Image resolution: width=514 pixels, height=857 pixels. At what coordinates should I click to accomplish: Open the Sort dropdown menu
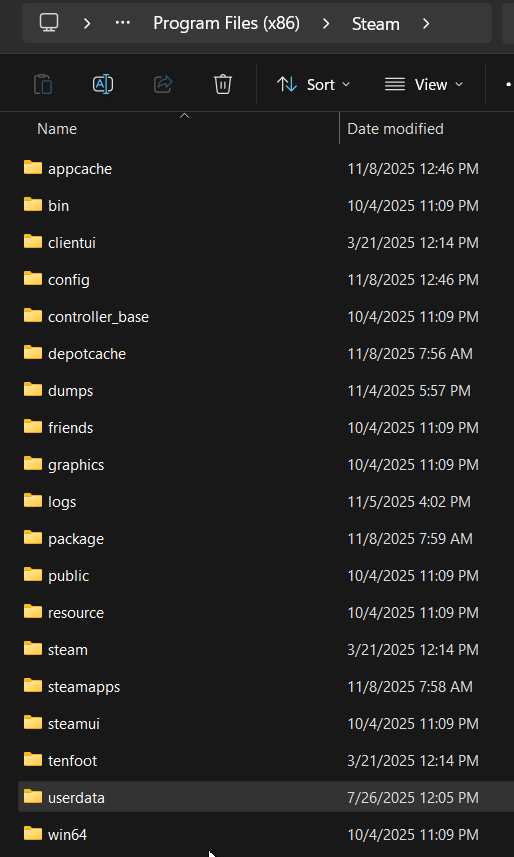313,85
